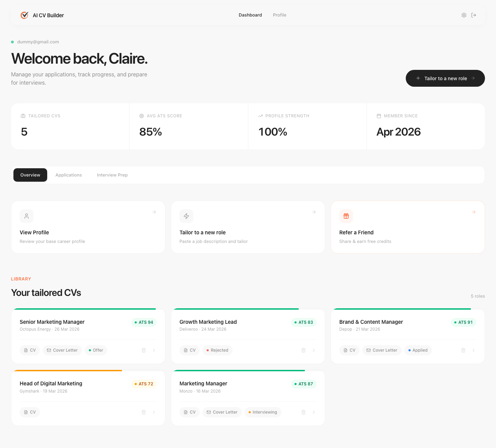Click the AI CV Builder logo icon
Screen dimensions: 496x448
point(24,15)
